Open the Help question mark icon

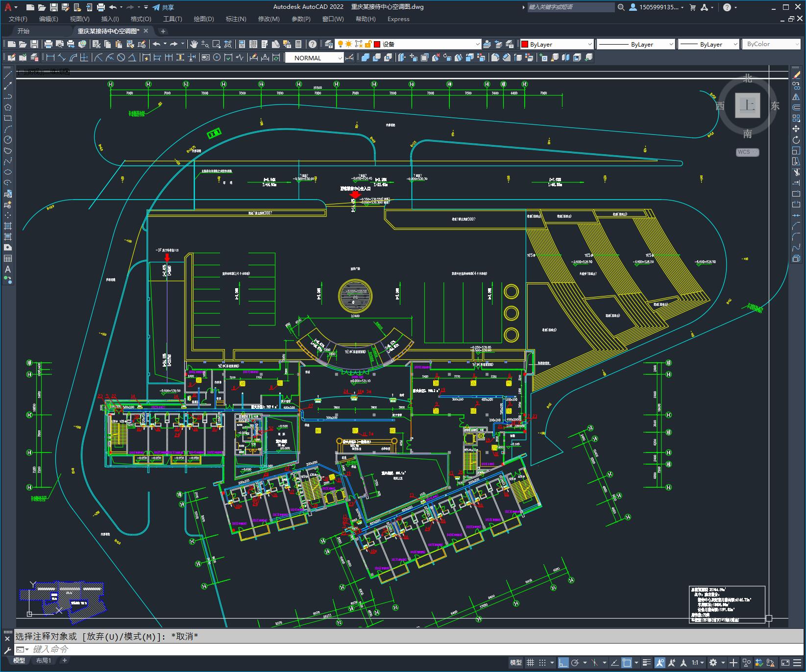pyautogui.click(x=313, y=44)
